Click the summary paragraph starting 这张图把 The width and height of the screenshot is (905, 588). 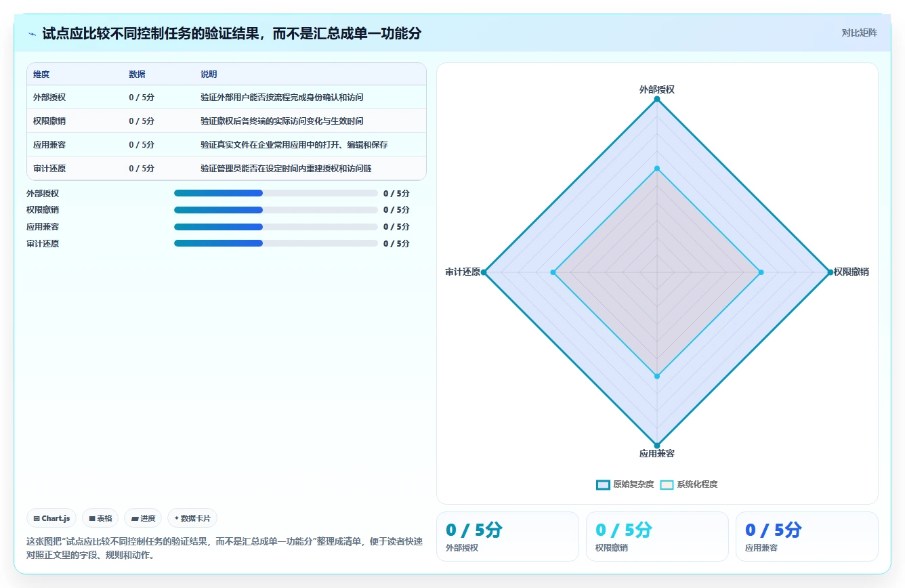tap(224, 549)
